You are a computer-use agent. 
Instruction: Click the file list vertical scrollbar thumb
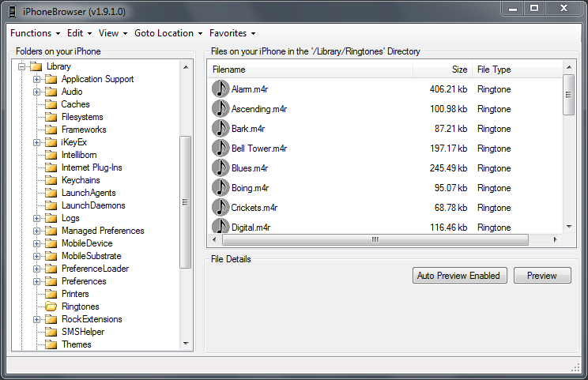tap(569, 95)
